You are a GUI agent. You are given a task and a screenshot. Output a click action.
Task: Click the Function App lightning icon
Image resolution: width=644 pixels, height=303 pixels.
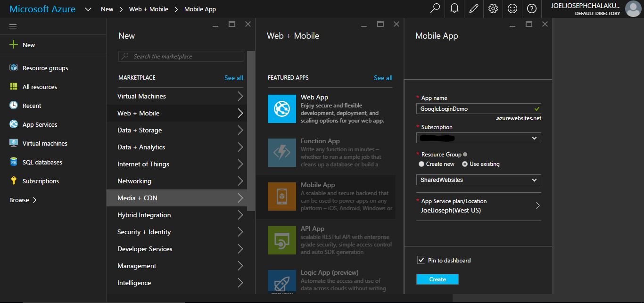click(282, 153)
